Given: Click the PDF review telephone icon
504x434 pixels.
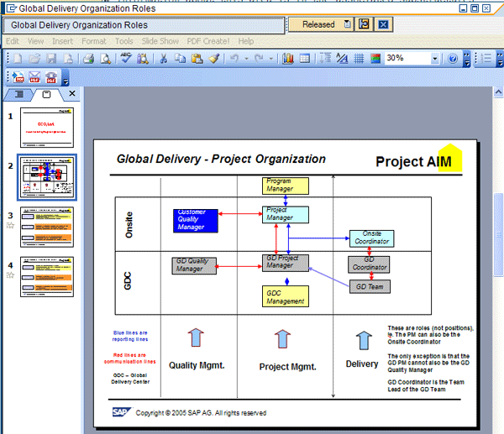Looking at the screenshot, I should point(51,77).
